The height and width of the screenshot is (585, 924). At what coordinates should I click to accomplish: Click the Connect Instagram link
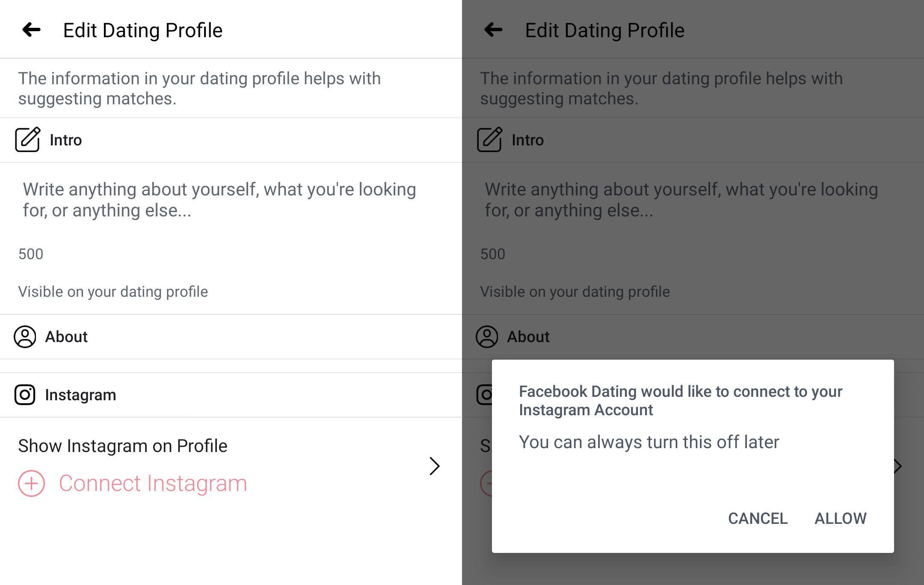point(153,484)
